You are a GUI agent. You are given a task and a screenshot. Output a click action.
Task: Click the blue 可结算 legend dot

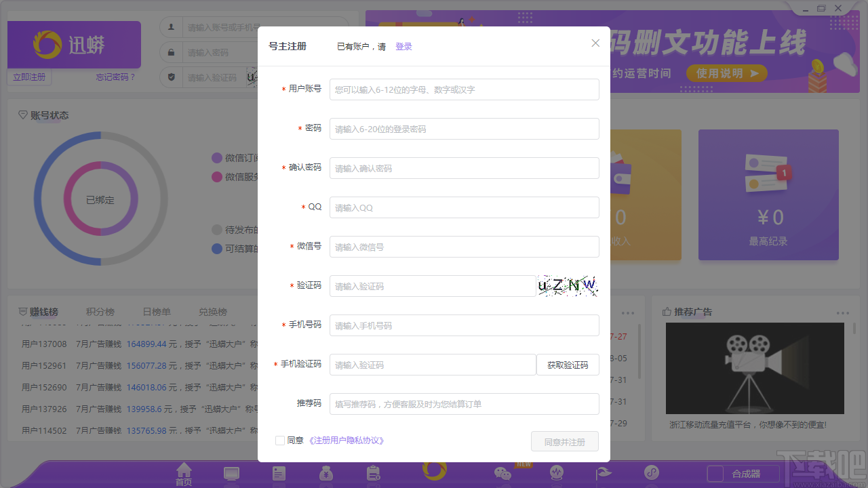[217, 249]
